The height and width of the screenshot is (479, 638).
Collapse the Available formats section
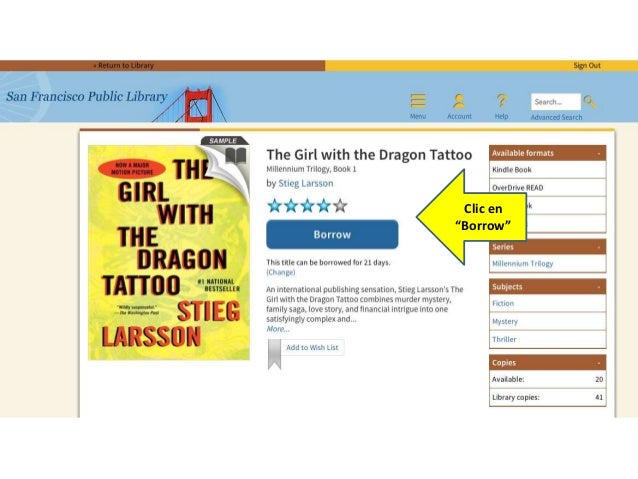pyautogui.click(x=599, y=153)
